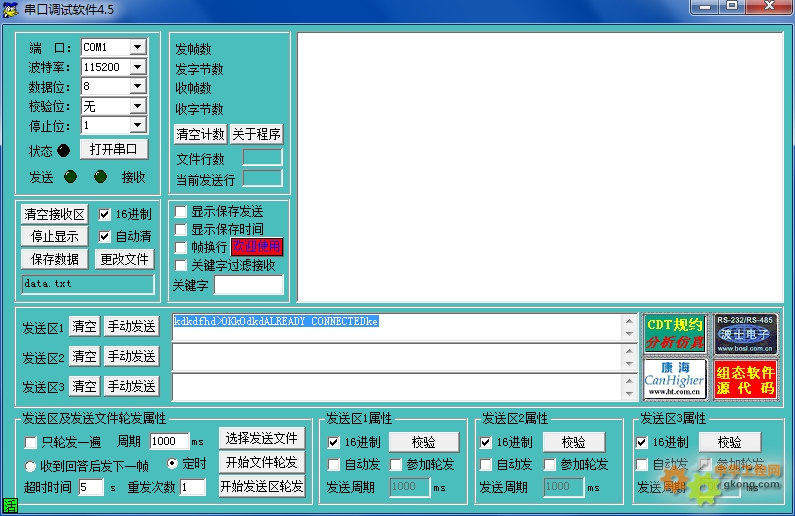Expand the 波特率 115200 dropdown
The image size is (795, 516).
coord(138,67)
